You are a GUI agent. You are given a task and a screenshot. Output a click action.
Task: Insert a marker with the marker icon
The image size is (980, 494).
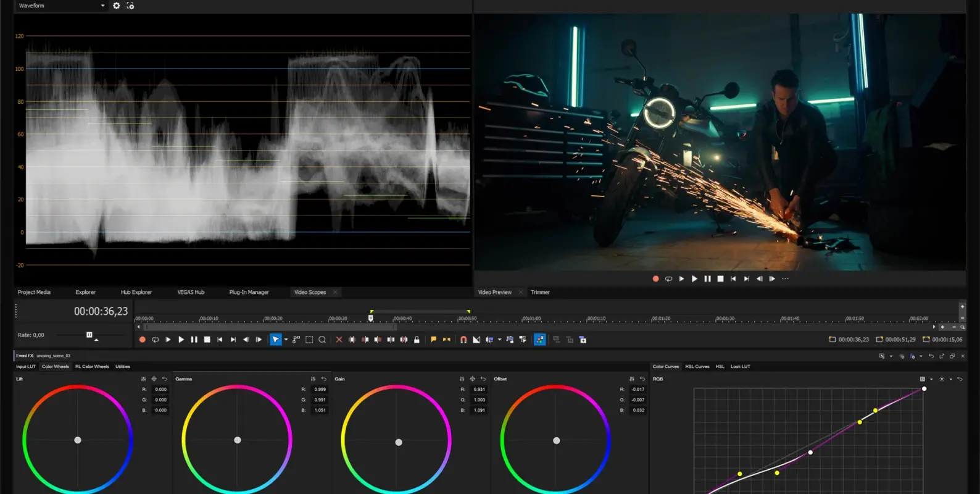(433, 340)
